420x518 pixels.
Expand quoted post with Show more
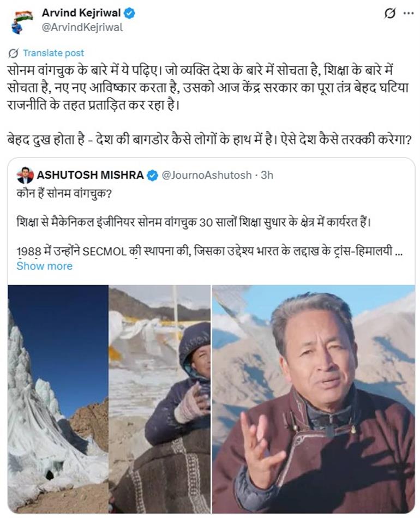coord(44,266)
